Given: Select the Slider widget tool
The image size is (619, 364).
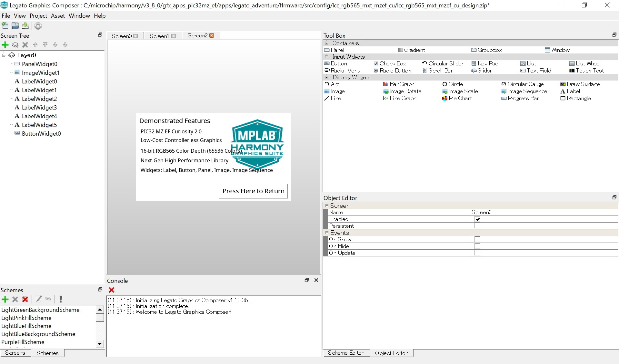Looking at the screenshot, I should click(x=482, y=71).
